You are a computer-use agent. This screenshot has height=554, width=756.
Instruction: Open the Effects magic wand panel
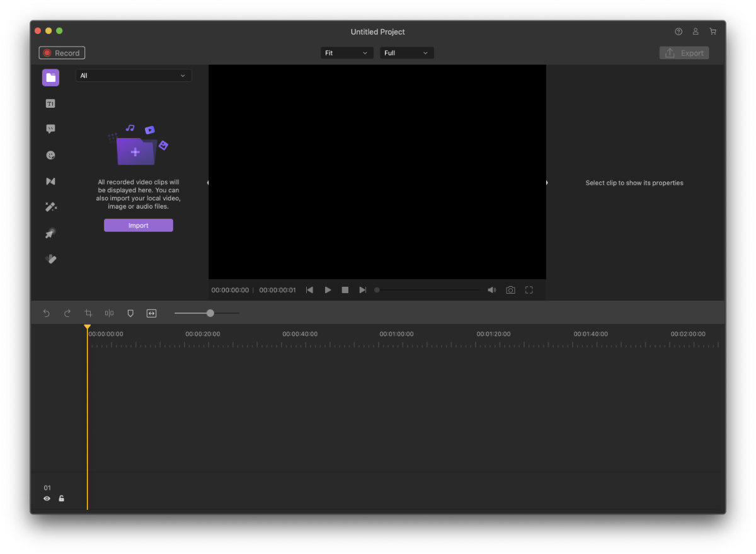coord(50,207)
